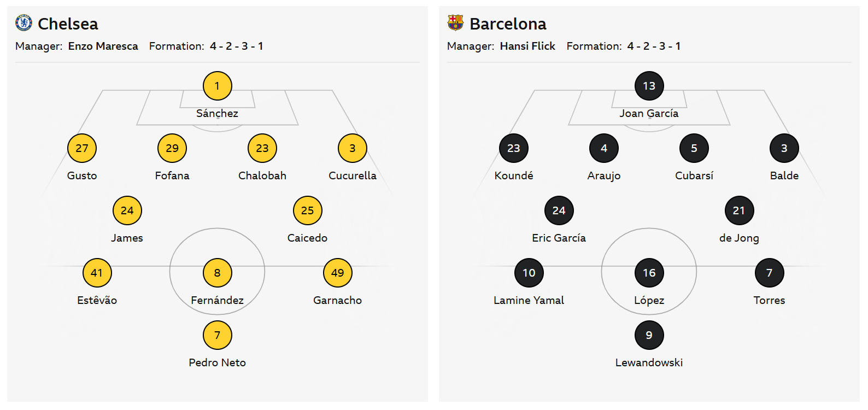Click the Chelsea team heading
868x410 pixels.
click(68, 24)
